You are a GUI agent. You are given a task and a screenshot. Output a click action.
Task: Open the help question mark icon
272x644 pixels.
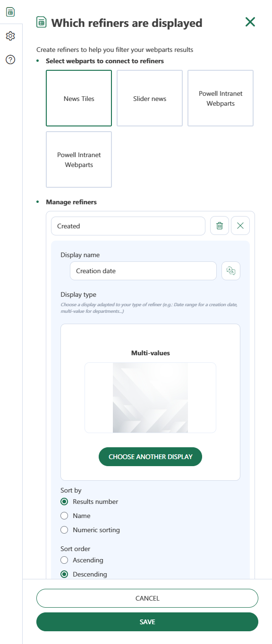tap(10, 59)
